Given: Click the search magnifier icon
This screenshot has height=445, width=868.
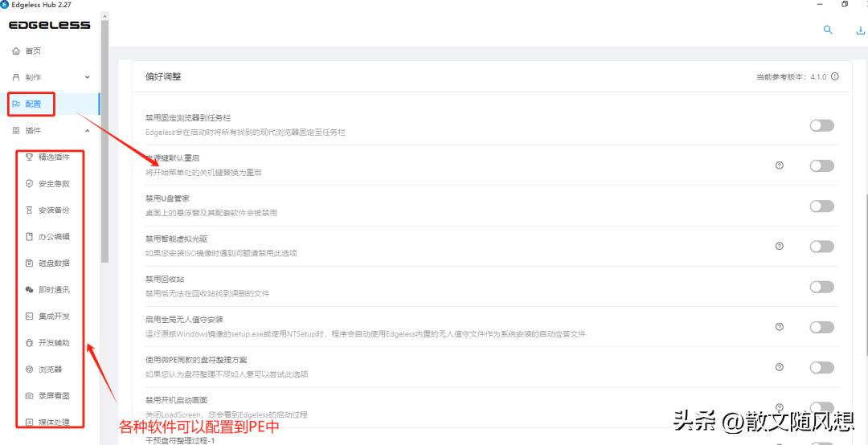Looking at the screenshot, I should coord(828,30).
